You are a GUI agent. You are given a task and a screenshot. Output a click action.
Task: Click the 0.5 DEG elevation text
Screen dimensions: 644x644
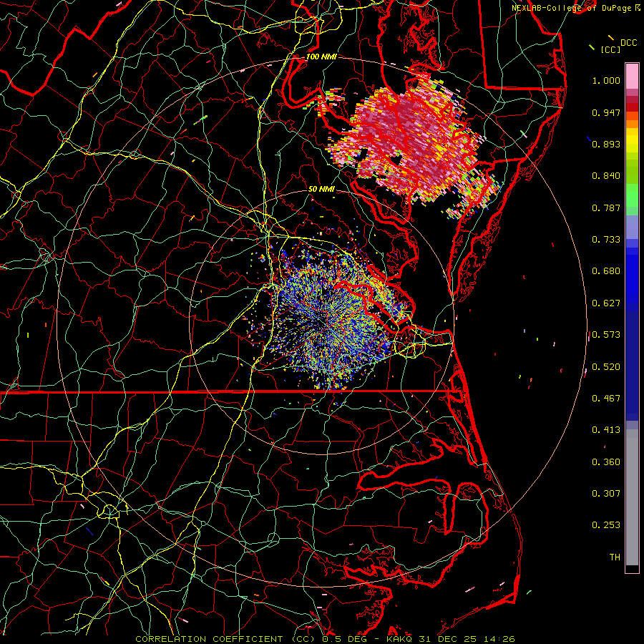[345, 639]
